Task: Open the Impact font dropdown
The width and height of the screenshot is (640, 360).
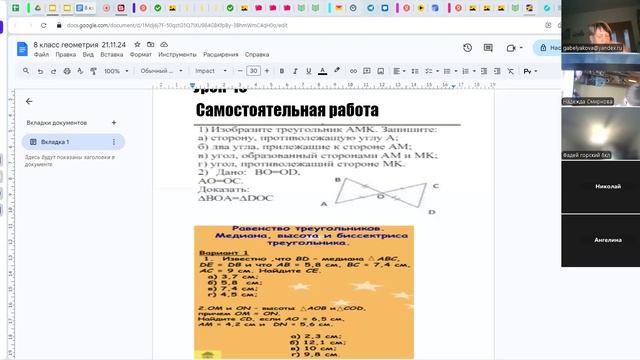Action: 211,71
